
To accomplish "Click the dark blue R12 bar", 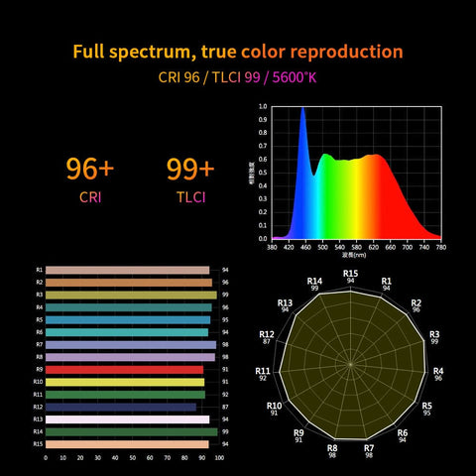I will pos(121,407).
